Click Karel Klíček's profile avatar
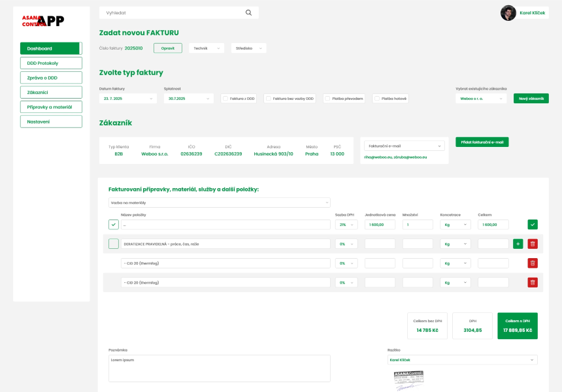This screenshot has width=562, height=392. pos(508,13)
